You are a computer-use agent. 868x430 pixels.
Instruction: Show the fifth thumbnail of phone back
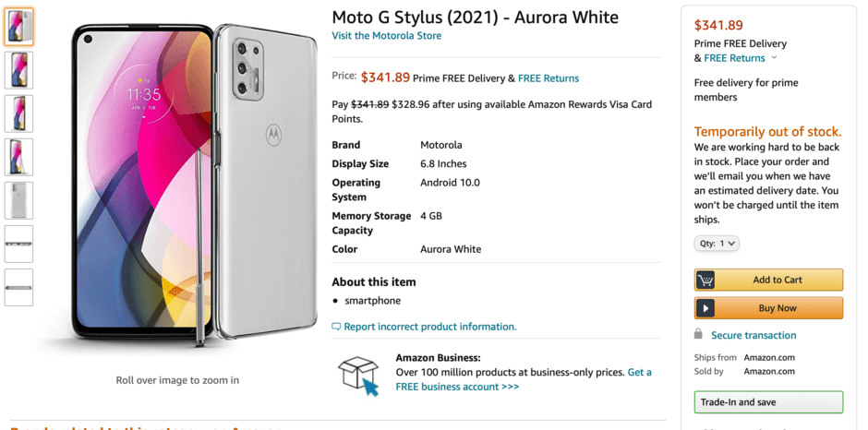tap(18, 200)
